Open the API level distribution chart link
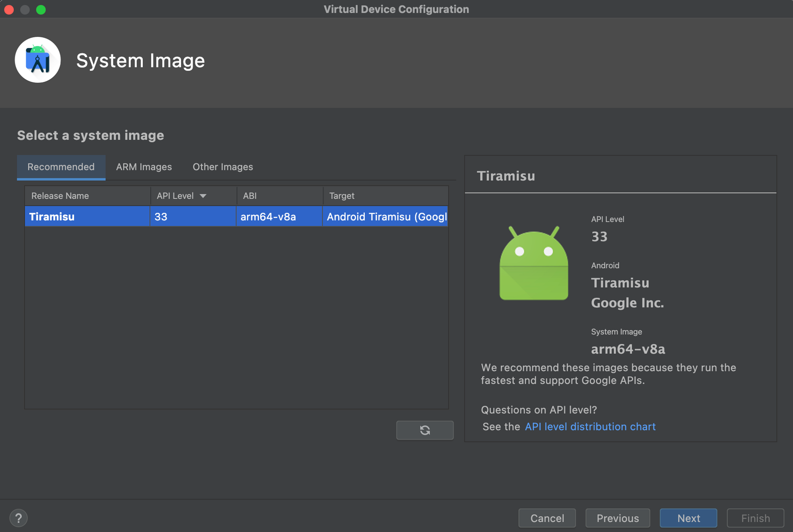 tap(590, 427)
